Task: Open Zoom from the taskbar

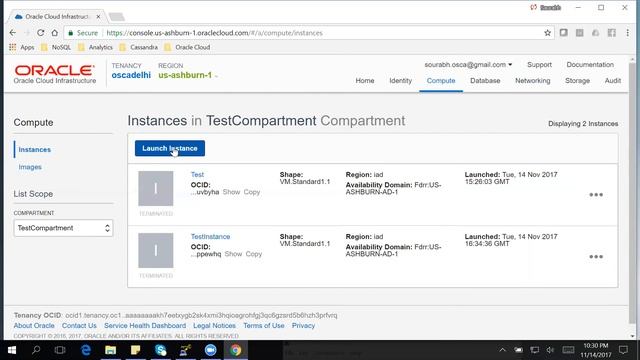Action: tap(211, 350)
